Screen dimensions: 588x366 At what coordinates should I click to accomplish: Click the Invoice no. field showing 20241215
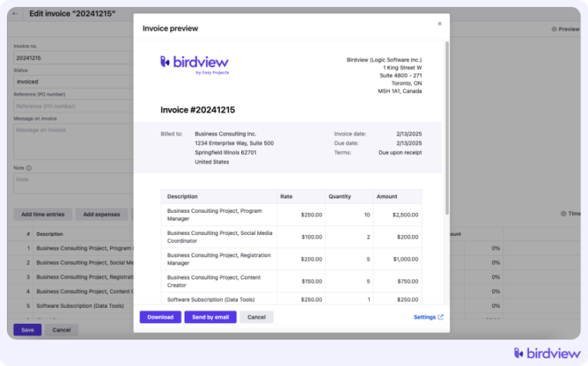[73, 57]
